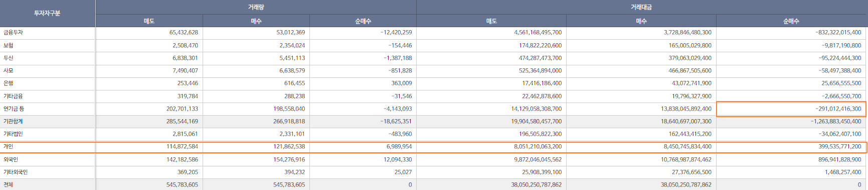The height and width of the screenshot is (190, 868).
Task: Click the 기타외국인 buy amount 27,376,656,500
Action: [x=691, y=172]
